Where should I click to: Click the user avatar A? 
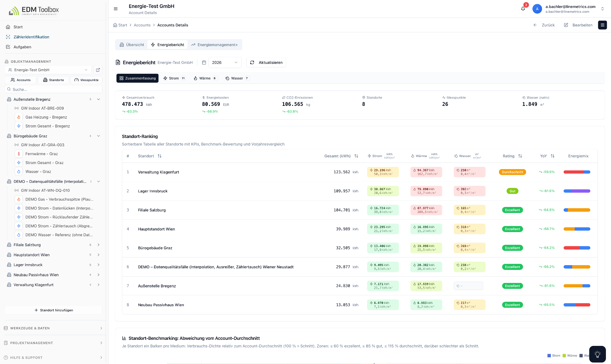[x=537, y=9]
